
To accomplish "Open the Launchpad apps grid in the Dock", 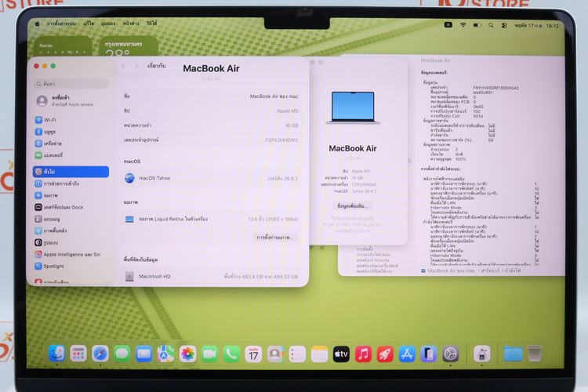I will (78, 354).
